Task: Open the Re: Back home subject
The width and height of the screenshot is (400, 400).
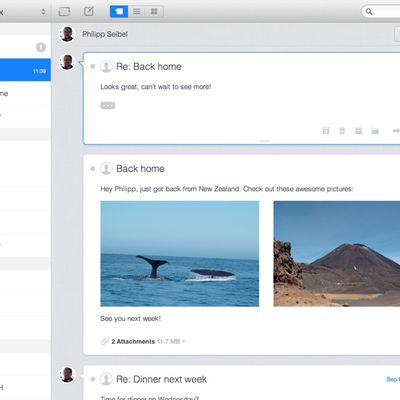Action: (149, 67)
